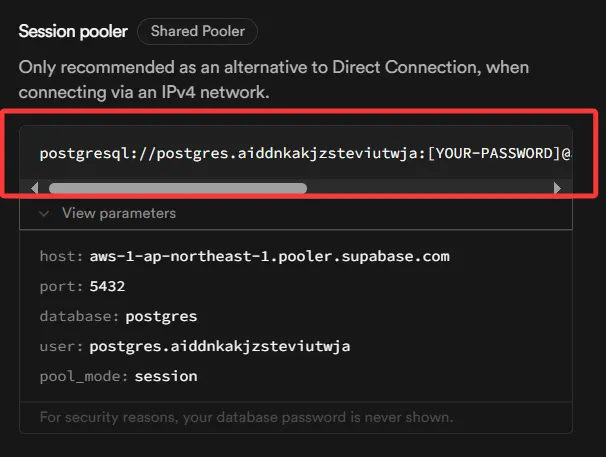Click the database value postgres
Screen dimensions: 606x457
click(161, 316)
